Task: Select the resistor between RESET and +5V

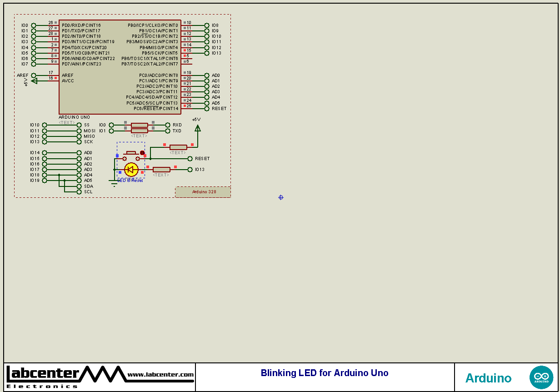Action: [177, 147]
